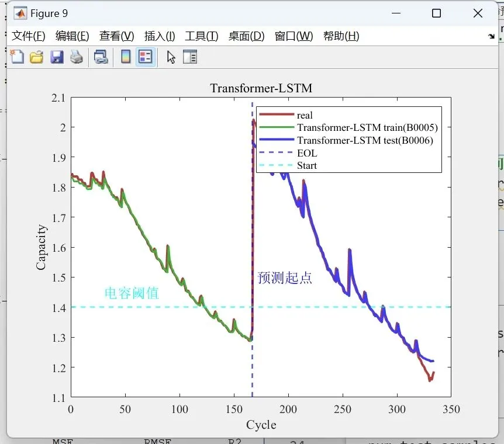Open the 桌面(D) menu
The width and height of the screenshot is (504, 444).
(x=247, y=36)
